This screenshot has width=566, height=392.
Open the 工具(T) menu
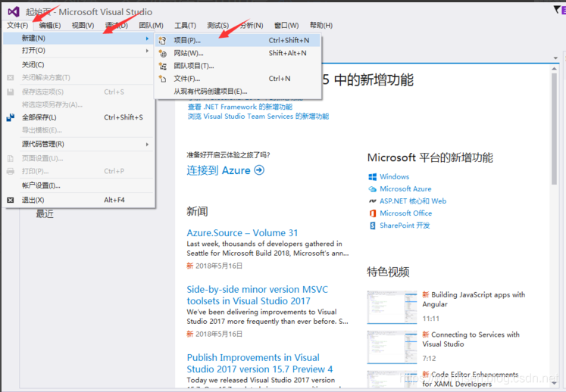click(x=185, y=25)
